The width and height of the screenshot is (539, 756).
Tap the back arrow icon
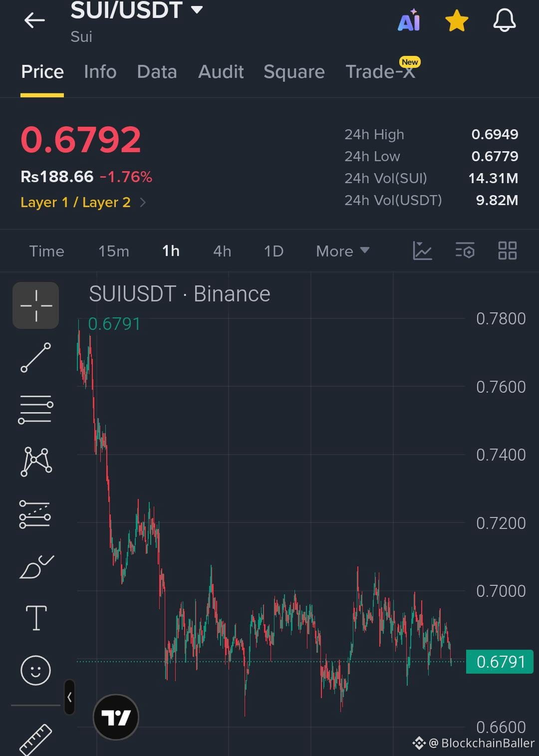click(x=34, y=20)
